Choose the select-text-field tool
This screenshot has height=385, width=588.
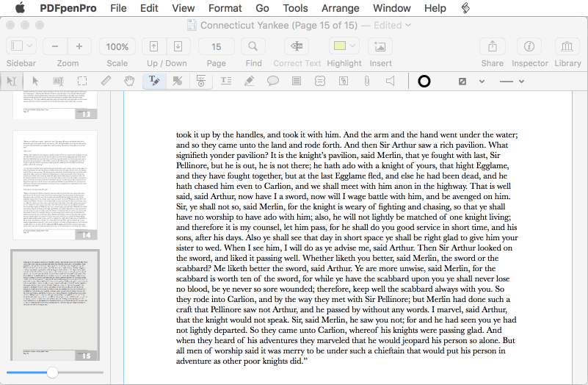[59, 81]
